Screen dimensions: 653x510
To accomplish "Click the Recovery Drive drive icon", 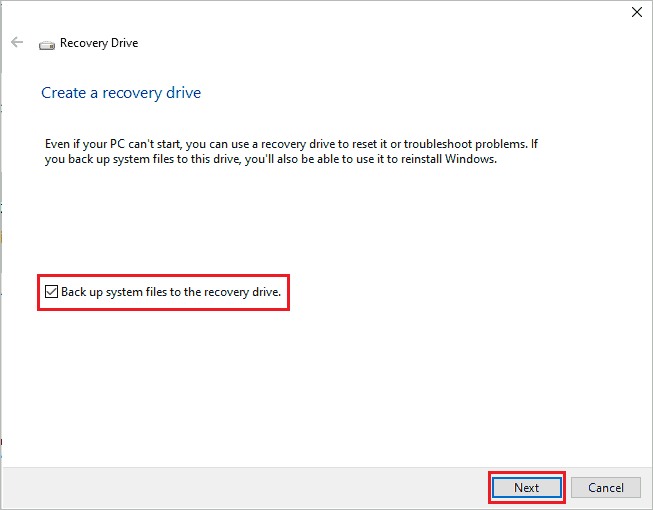I will pos(47,44).
